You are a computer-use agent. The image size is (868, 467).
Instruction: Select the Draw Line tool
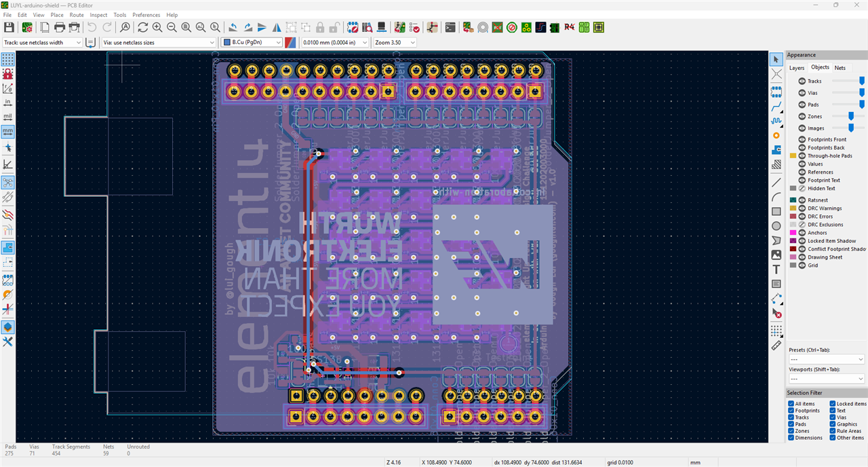coord(776,182)
